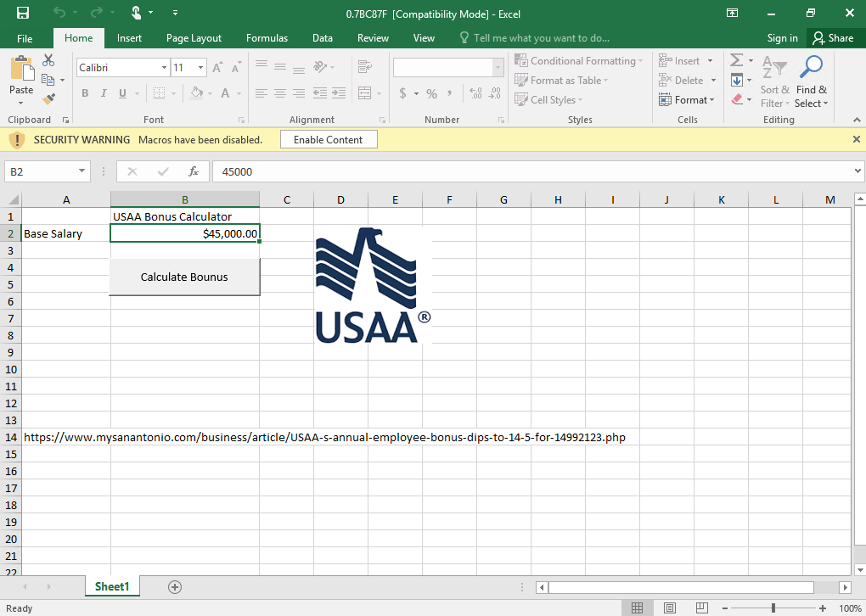Toggle Bold formatting
This screenshot has height=616, width=866.
coord(85,93)
